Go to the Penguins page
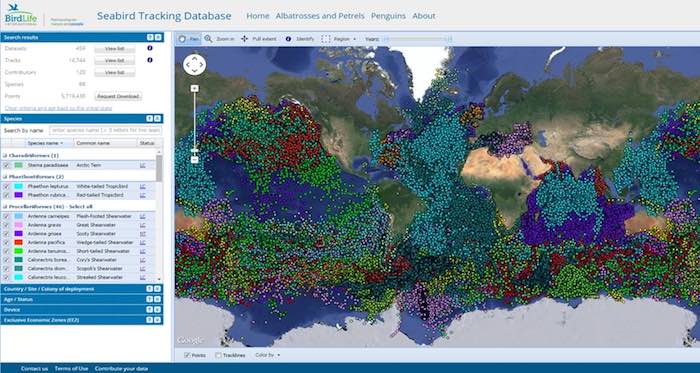The height and width of the screenshot is (373, 700). [388, 16]
